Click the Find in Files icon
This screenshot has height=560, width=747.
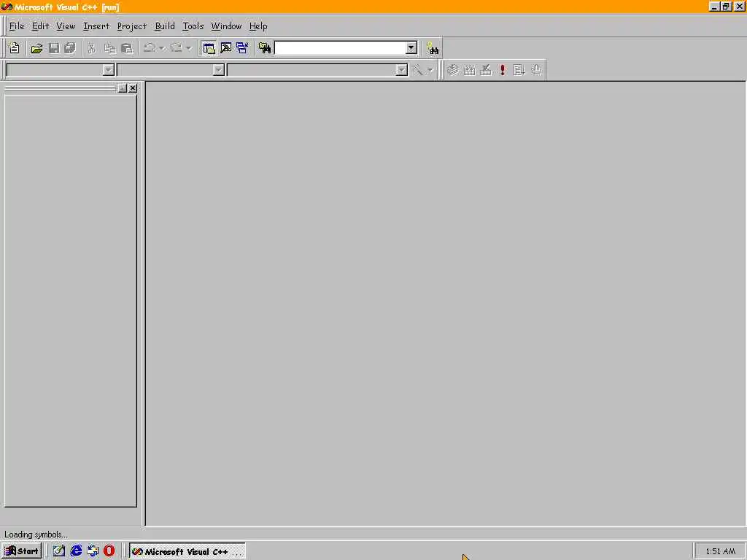pyautogui.click(x=264, y=48)
